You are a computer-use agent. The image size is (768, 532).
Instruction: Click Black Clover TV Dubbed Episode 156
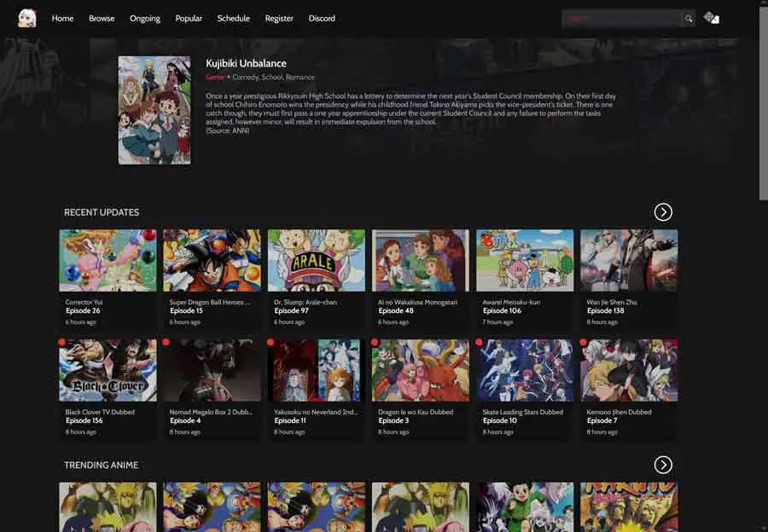84,421
